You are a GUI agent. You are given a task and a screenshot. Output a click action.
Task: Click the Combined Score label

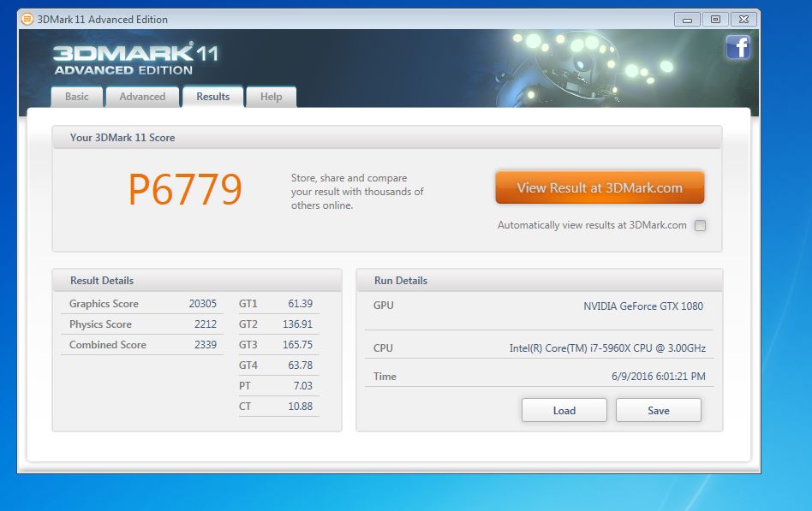[x=108, y=345]
